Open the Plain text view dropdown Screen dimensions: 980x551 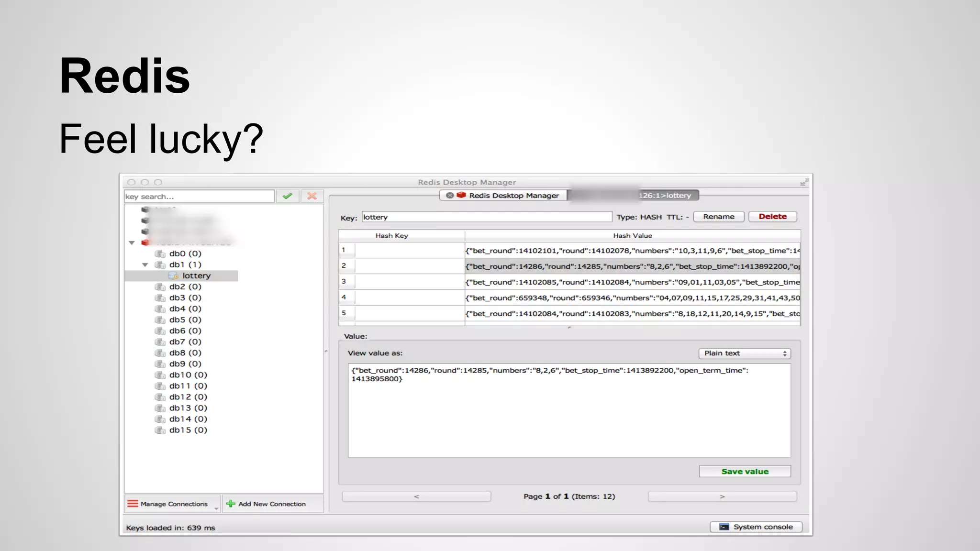point(745,353)
